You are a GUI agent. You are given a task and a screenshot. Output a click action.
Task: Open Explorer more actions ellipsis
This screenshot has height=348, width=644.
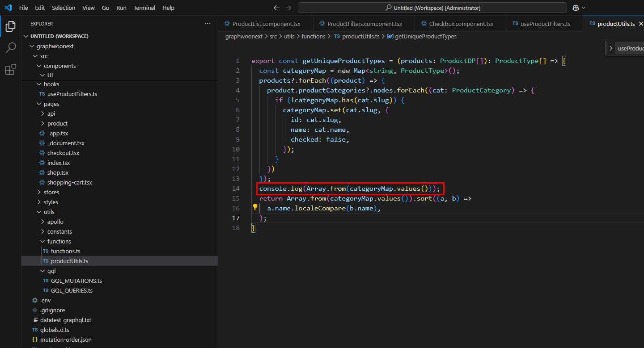pyautogui.click(x=207, y=24)
